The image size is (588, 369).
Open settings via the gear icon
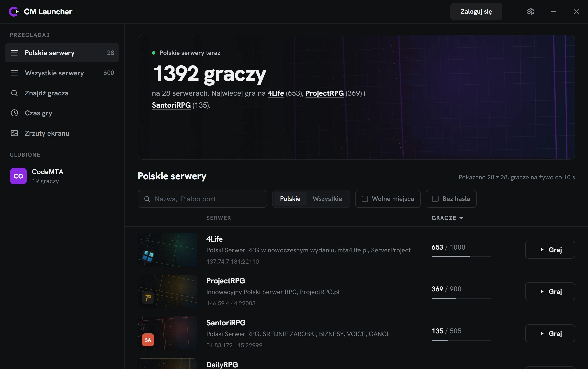(x=530, y=12)
